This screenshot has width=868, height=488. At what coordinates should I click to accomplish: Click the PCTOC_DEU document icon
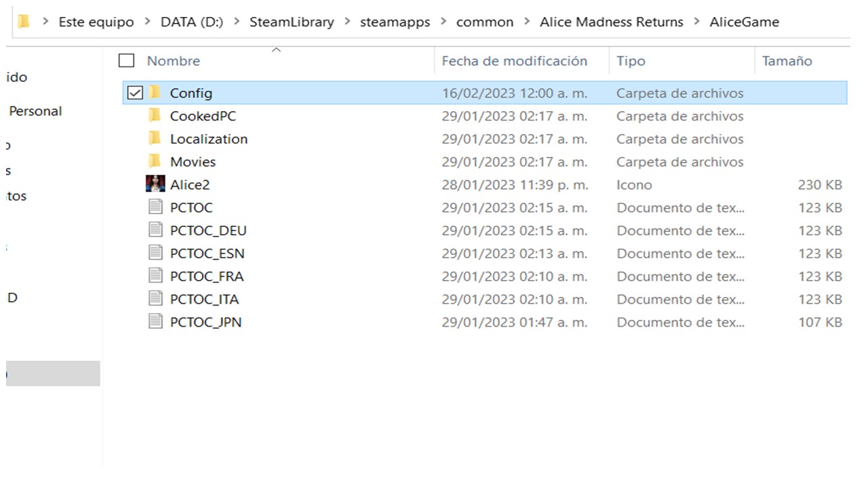click(156, 230)
